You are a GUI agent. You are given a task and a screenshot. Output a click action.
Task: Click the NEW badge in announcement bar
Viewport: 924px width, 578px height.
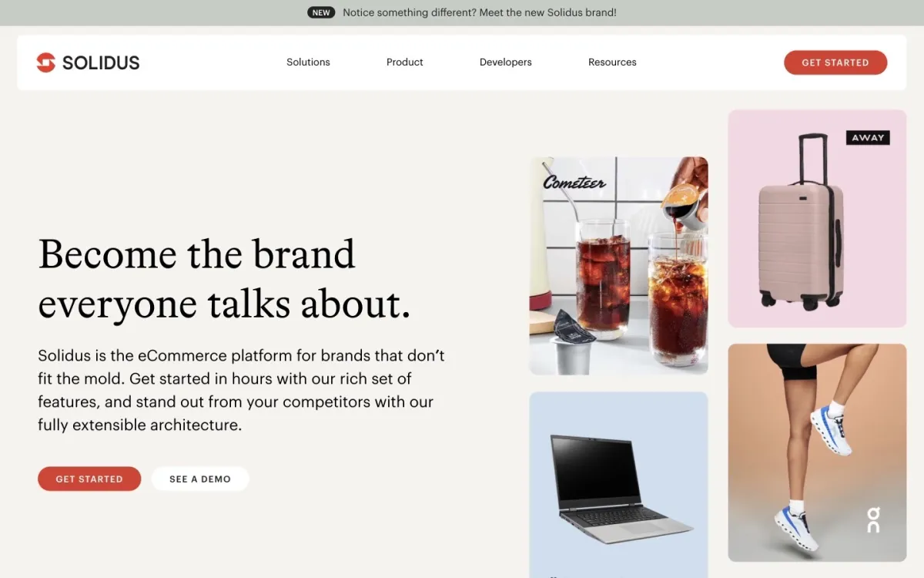[x=321, y=12]
